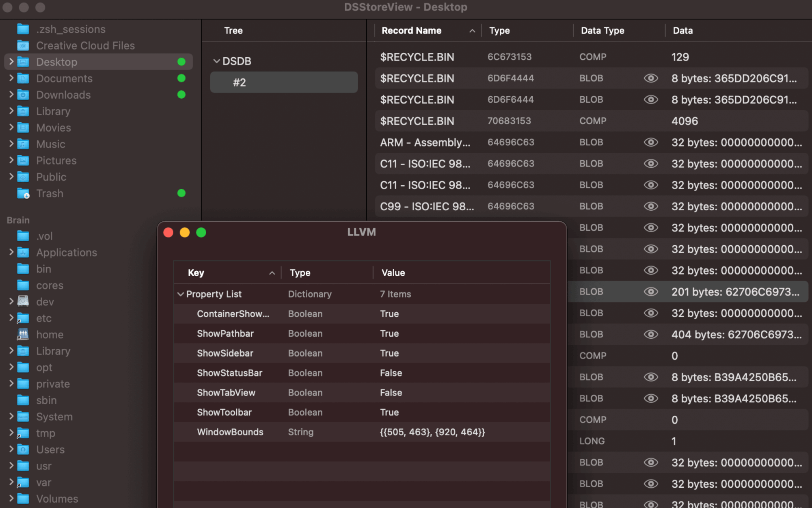Select the ShowToolbar property row

(362, 413)
